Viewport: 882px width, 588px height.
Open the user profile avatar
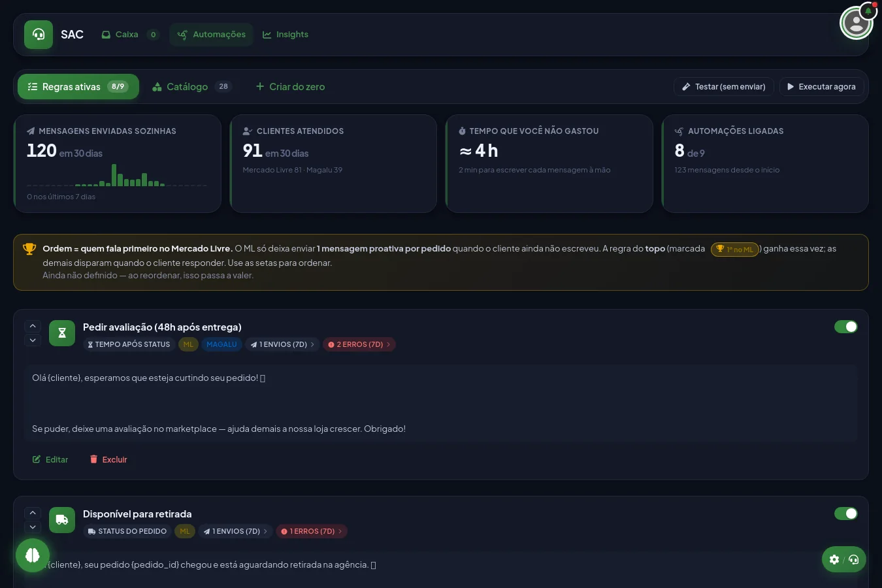(856, 24)
